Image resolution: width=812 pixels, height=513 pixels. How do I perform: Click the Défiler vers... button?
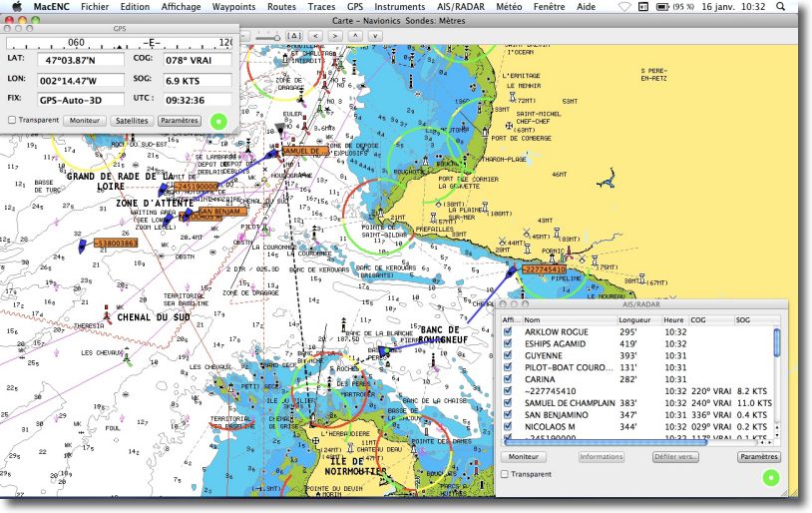pyautogui.click(x=675, y=456)
